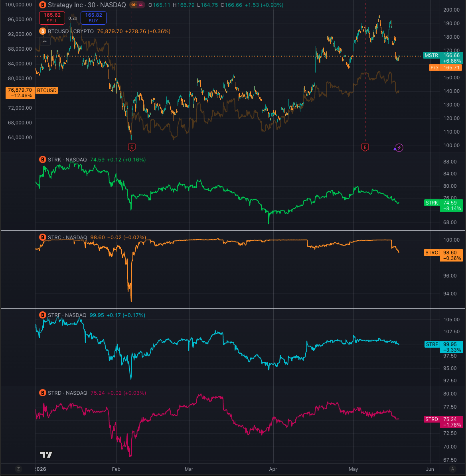Screen dimensions: 466x476
Task: Click the orange BTCUSD price scale label
Action: pyautogui.click(x=32, y=93)
